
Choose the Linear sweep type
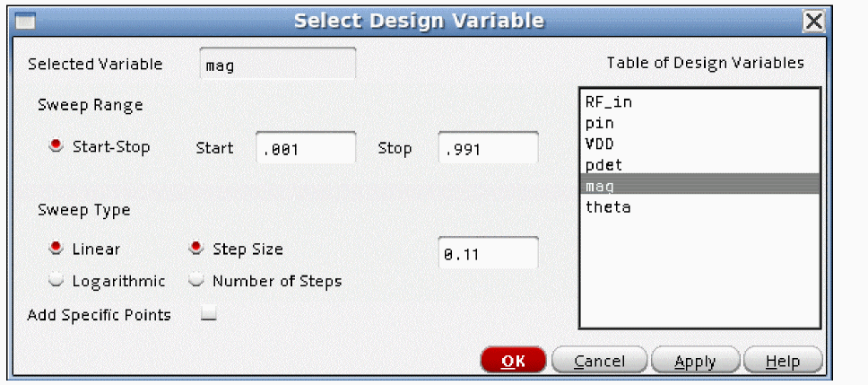(56, 249)
